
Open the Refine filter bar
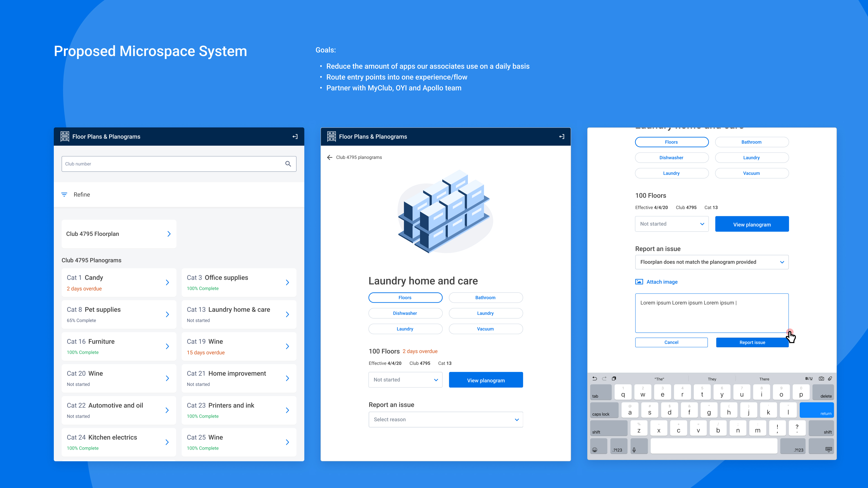coord(179,195)
